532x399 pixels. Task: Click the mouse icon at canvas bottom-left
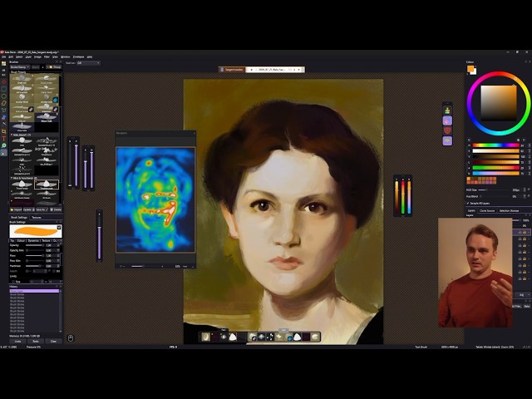click(71, 338)
